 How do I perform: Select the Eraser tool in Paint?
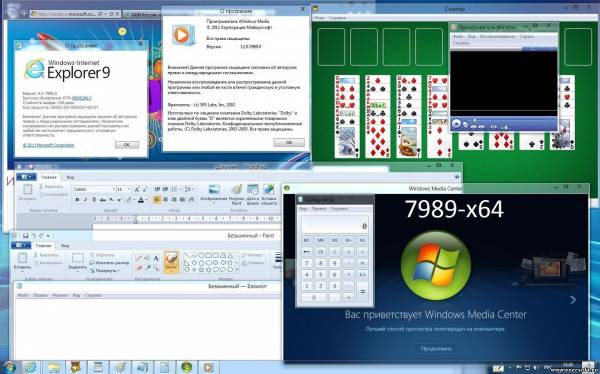coord(139,268)
